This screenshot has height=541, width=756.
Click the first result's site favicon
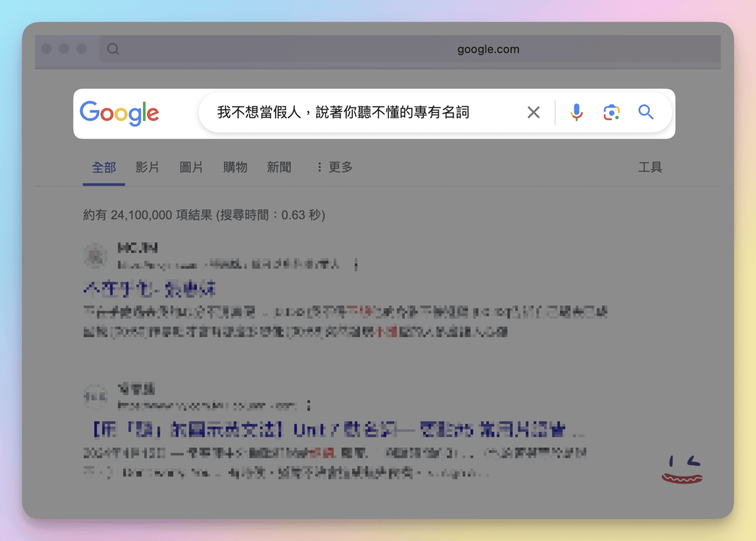(95, 256)
